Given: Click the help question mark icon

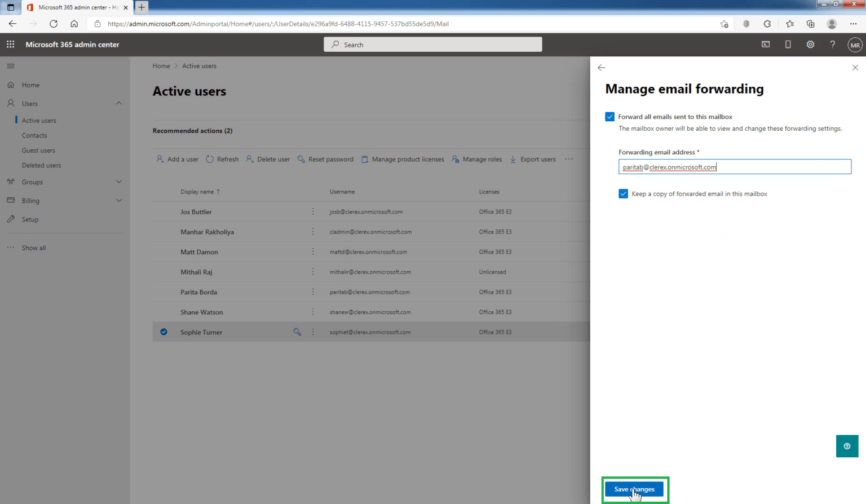Looking at the screenshot, I should [x=832, y=44].
